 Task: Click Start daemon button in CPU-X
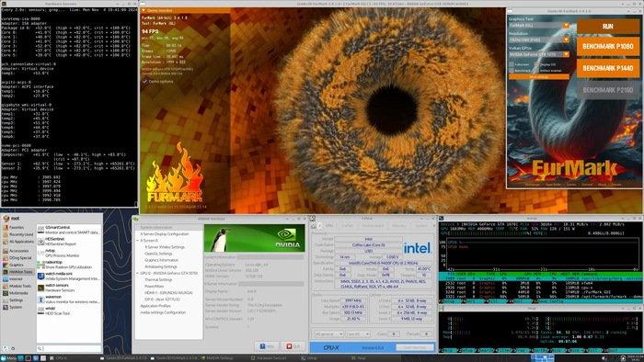415,347
